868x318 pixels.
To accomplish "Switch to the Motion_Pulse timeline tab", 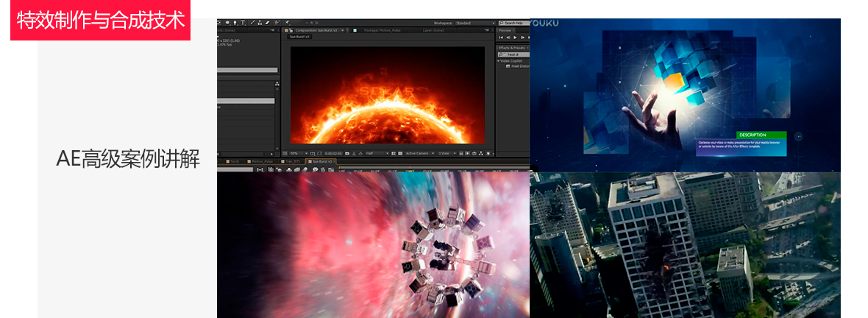I will pyautogui.click(x=263, y=161).
